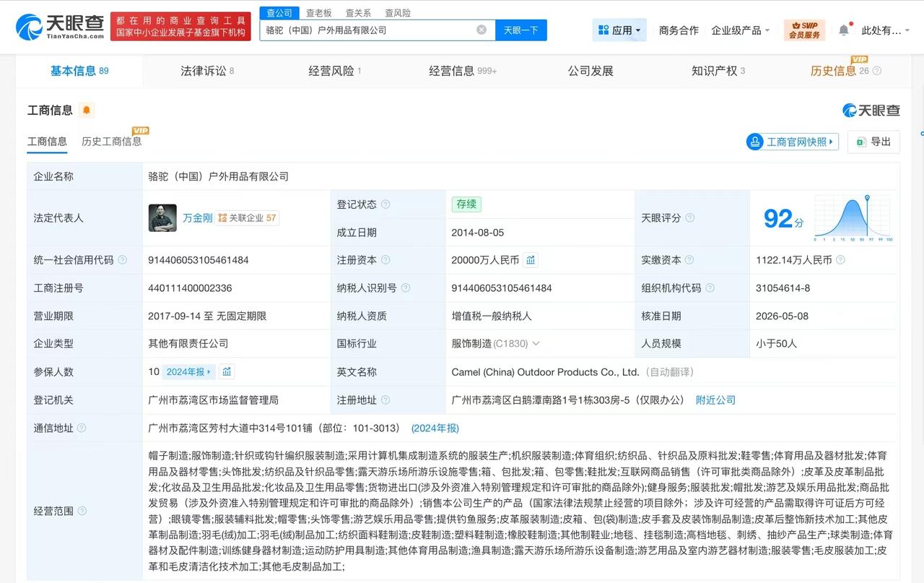Open the 天眼评分 score distribution chart

[x=854, y=218]
